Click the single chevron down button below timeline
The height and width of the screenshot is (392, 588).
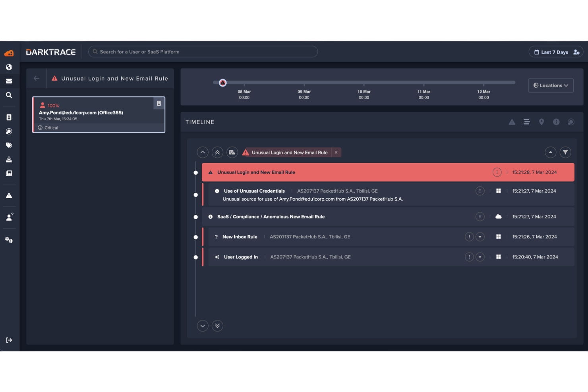[x=203, y=326]
